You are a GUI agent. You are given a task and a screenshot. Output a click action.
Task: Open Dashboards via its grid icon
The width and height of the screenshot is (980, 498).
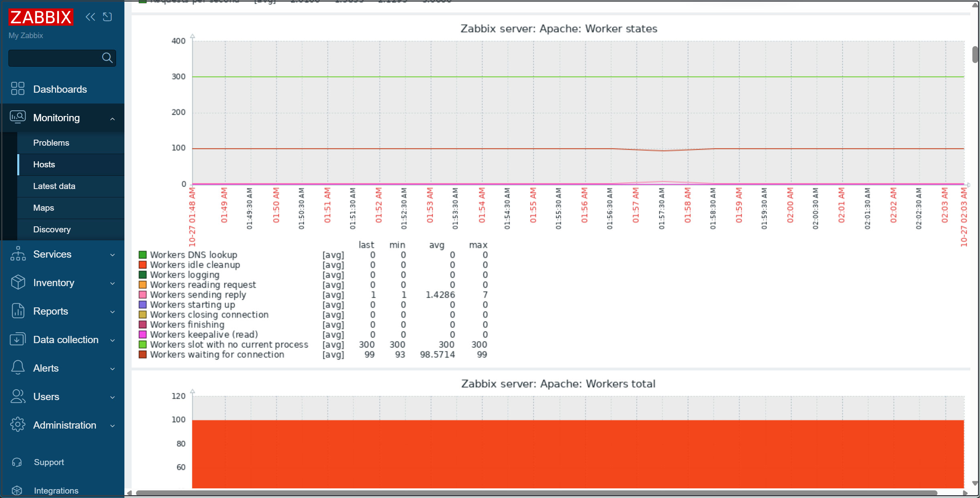[18, 89]
